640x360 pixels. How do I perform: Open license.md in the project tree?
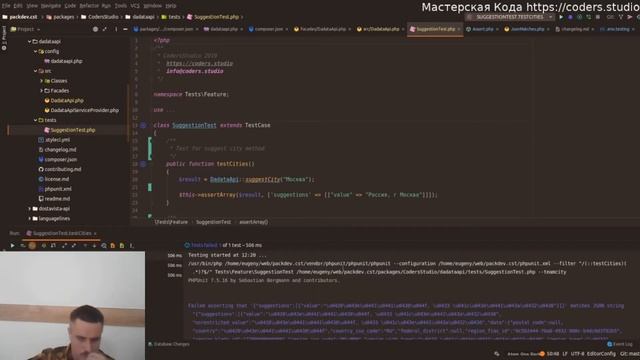click(53, 179)
